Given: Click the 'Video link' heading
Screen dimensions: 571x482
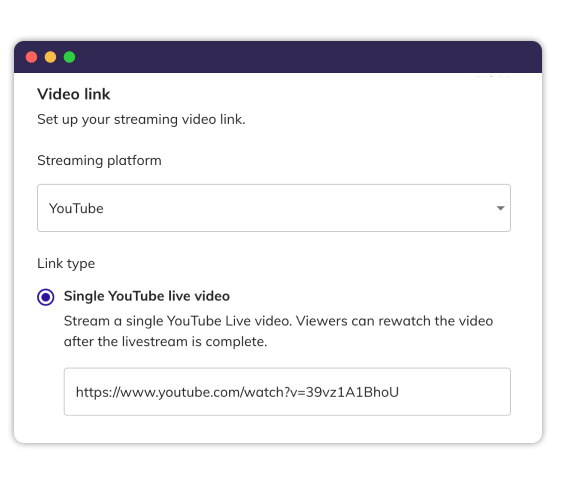Looking at the screenshot, I should pyautogui.click(x=74, y=94).
